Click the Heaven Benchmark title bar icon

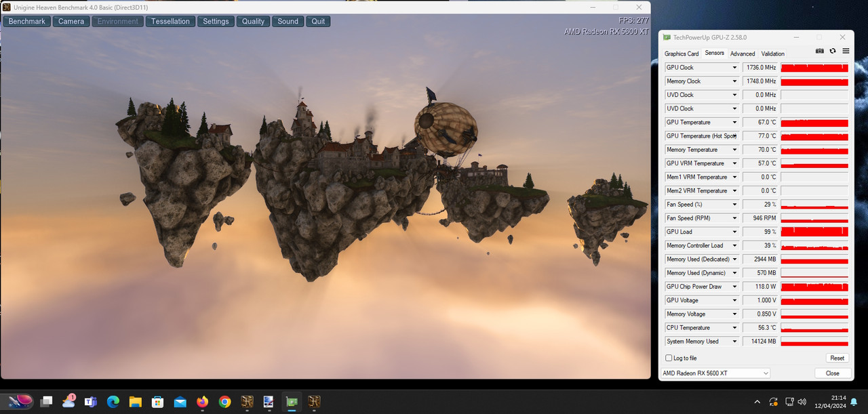(x=7, y=7)
